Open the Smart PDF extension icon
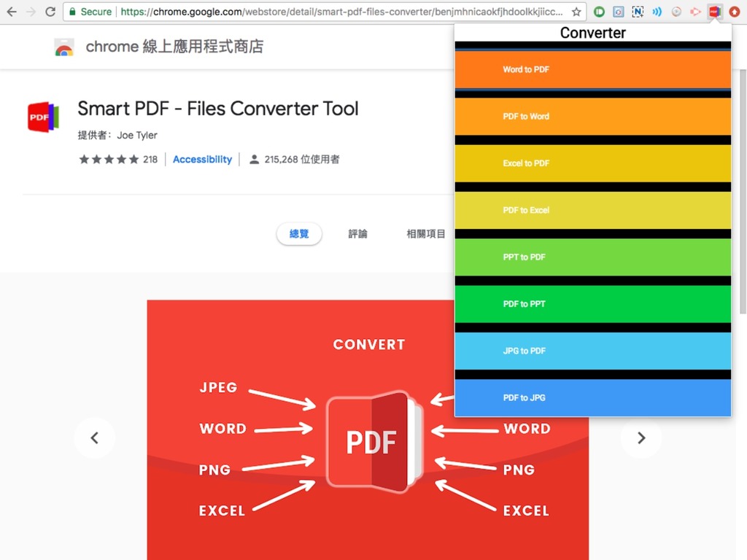747x560 pixels. [714, 11]
